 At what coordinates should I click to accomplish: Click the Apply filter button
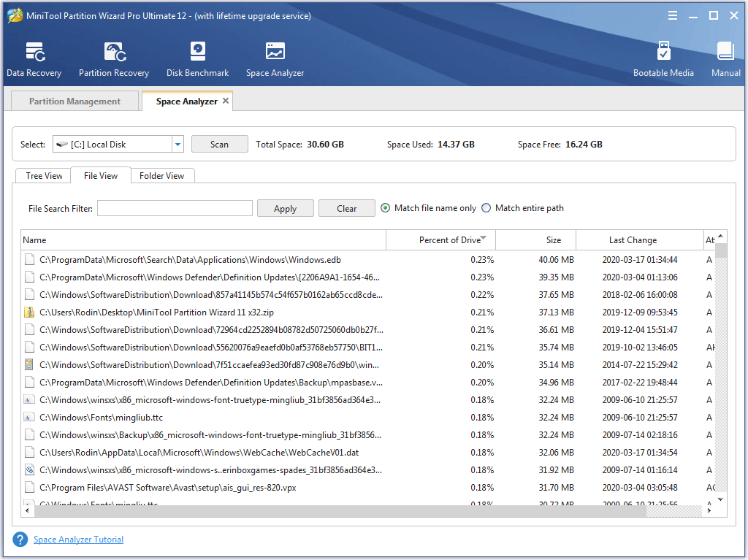pos(286,209)
